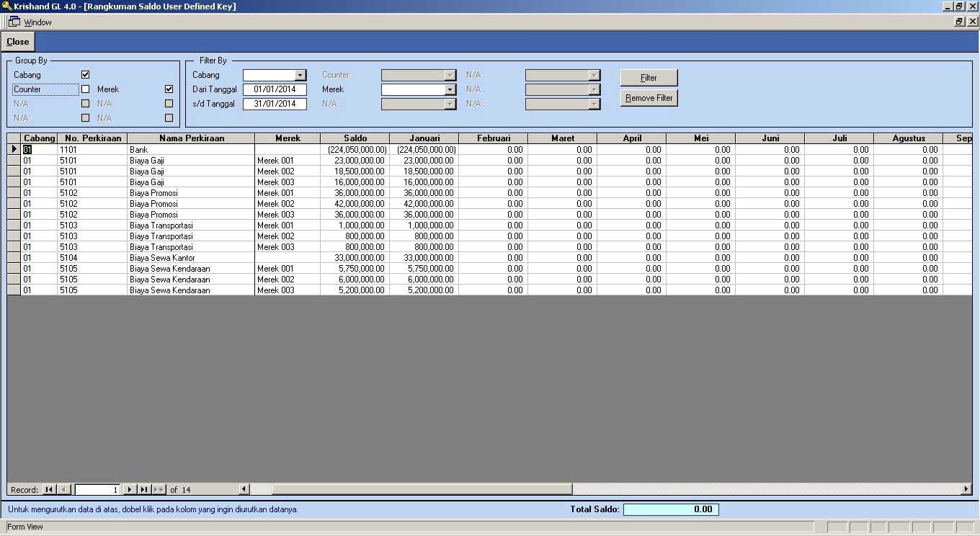This screenshot has width=980, height=536.
Task: Click the Juni column header
Action: tap(770, 138)
